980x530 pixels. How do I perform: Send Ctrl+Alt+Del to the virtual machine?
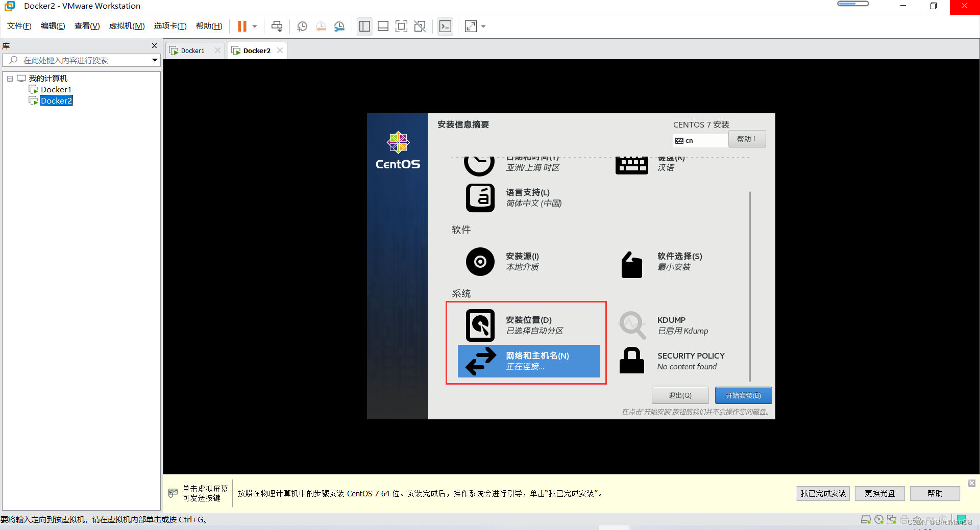coord(277,26)
